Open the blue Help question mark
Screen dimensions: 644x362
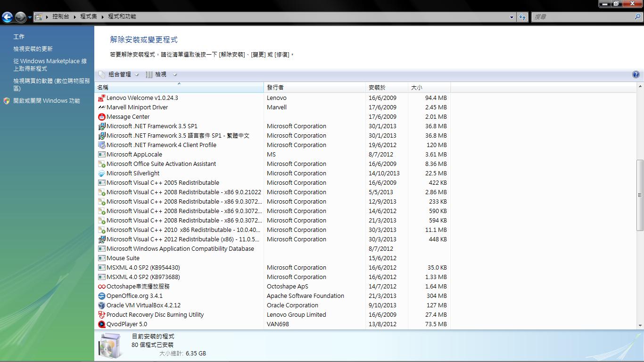636,74
